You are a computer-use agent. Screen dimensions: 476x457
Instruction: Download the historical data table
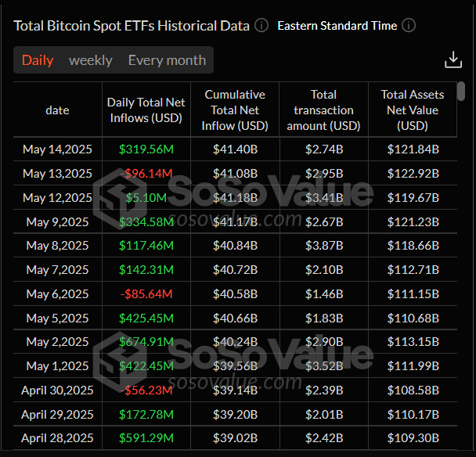(453, 60)
